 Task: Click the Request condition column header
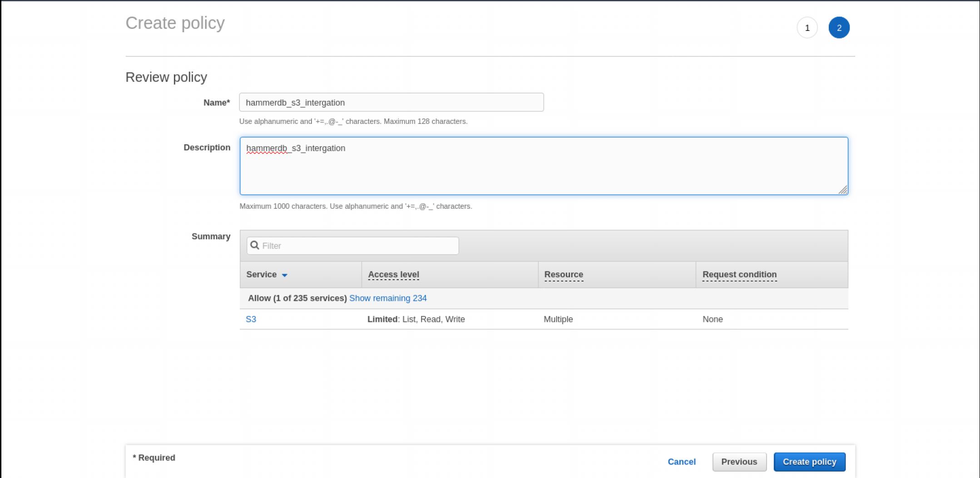coord(739,274)
